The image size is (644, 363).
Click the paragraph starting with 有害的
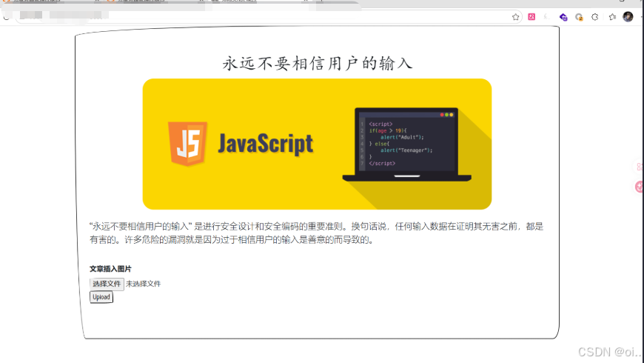pos(232,240)
